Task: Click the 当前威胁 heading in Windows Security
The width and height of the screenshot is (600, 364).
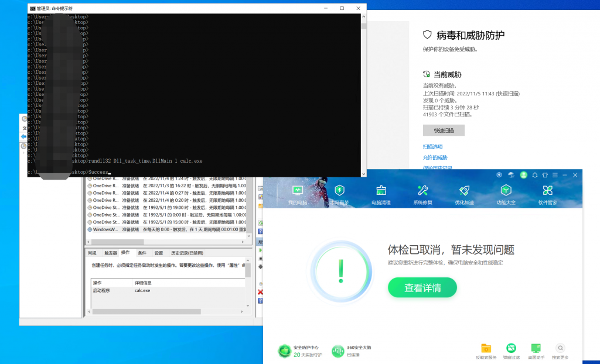Action: (447, 74)
